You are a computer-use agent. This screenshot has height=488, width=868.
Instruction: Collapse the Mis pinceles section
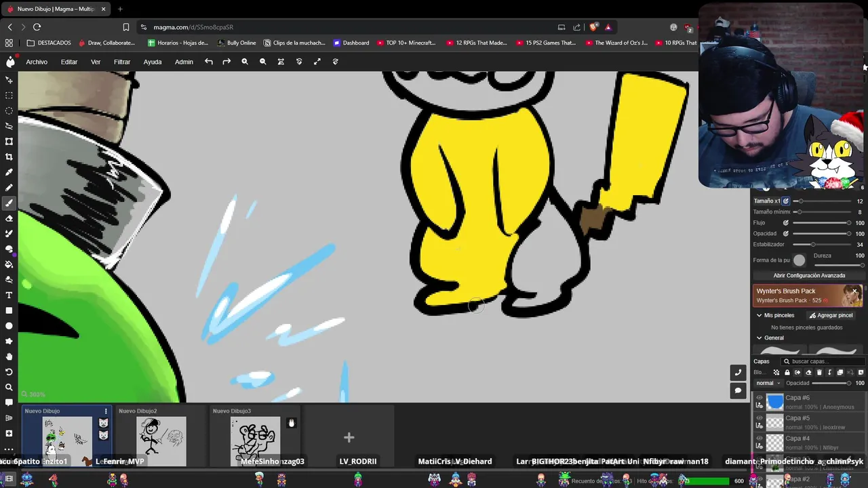point(759,315)
